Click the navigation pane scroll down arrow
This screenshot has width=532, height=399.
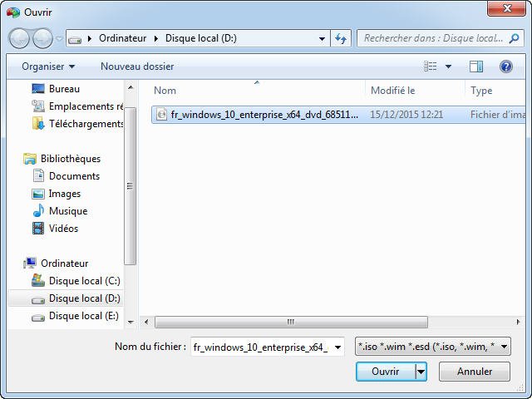point(131,323)
